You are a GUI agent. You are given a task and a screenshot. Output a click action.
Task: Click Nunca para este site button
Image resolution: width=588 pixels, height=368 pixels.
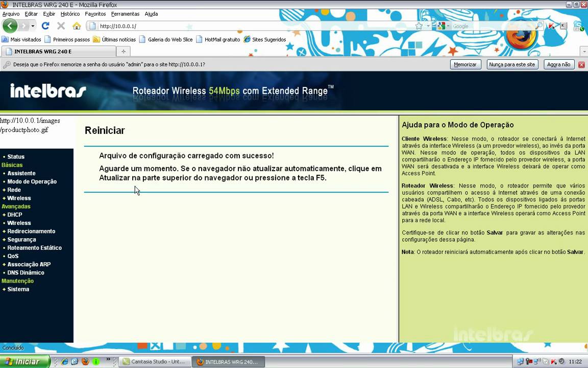click(x=512, y=64)
